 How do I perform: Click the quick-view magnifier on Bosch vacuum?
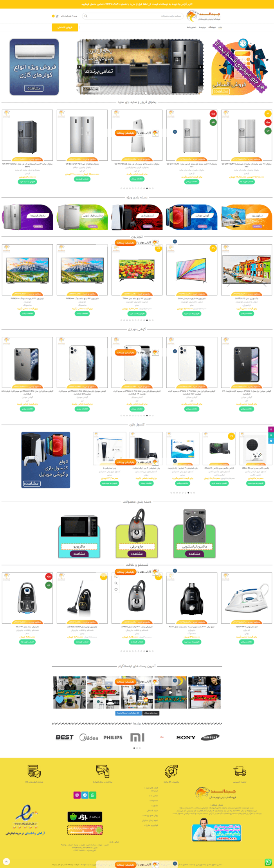tap(116, 583)
